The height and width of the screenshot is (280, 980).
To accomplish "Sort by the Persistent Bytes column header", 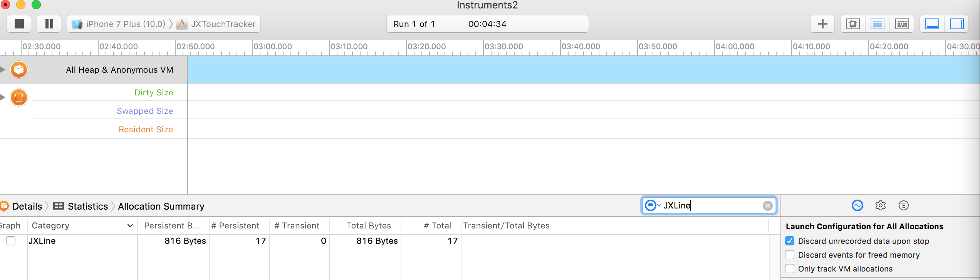I will pos(173,225).
